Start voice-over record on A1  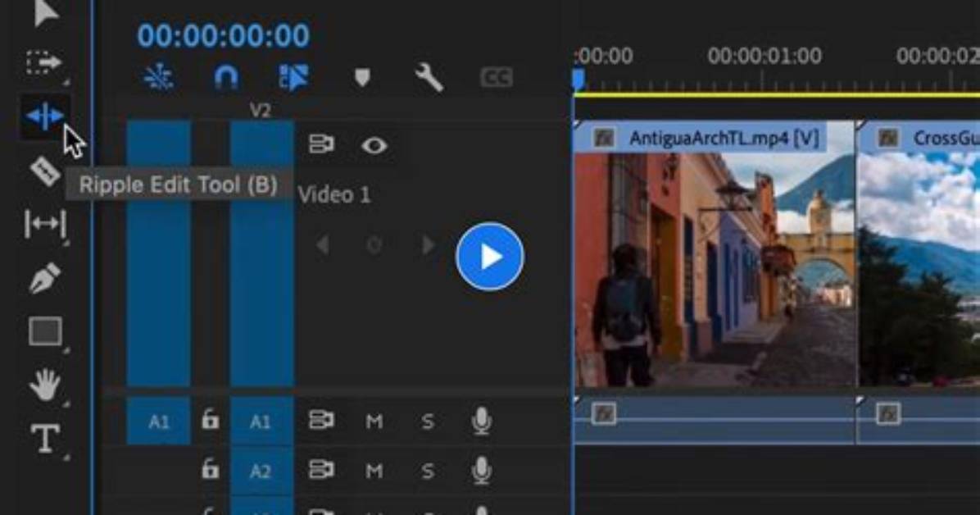pyautogui.click(x=481, y=422)
